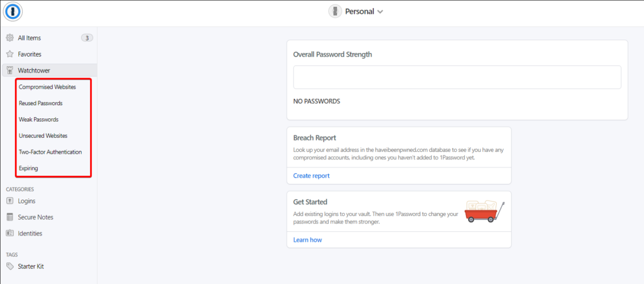This screenshot has width=644, height=284.
Task: Click the All Items gear icon
Action: (x=9, y=38)
